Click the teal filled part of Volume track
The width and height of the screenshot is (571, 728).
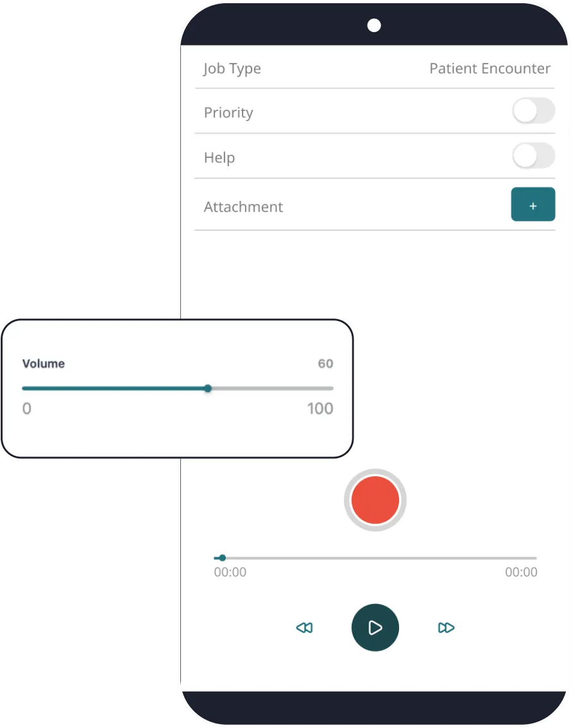coord(113,388)
